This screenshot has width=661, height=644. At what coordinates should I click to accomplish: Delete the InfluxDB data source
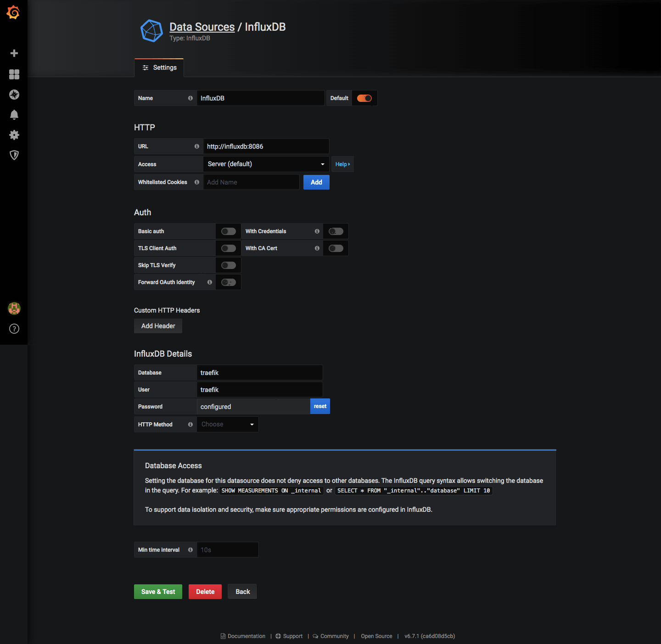pyautogui.click(x=205, y=592)
